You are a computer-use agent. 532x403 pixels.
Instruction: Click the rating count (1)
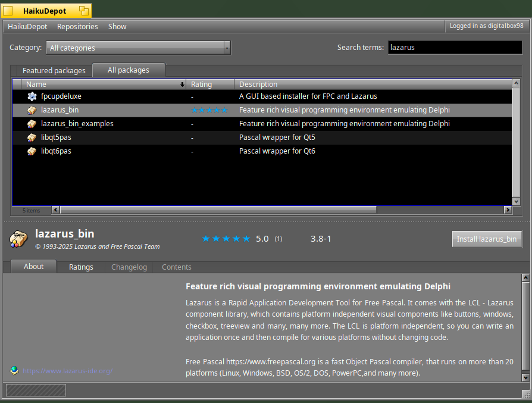[278, 239]
